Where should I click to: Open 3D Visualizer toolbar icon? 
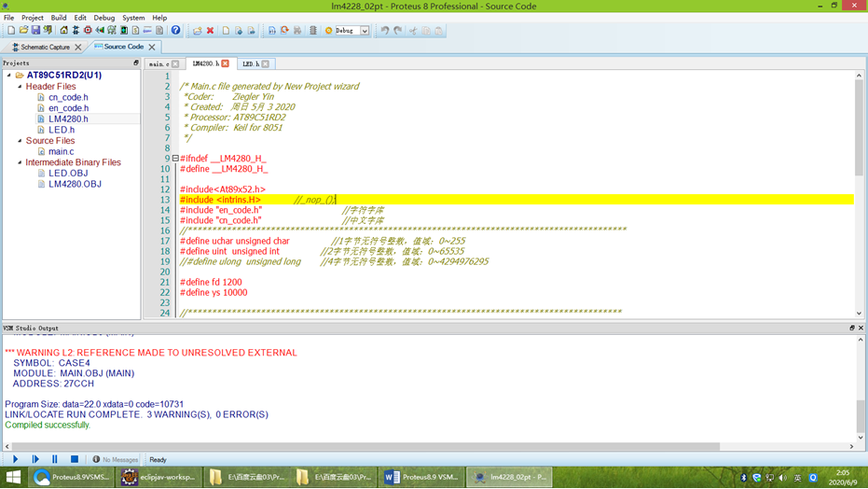(x=100, y=31)
